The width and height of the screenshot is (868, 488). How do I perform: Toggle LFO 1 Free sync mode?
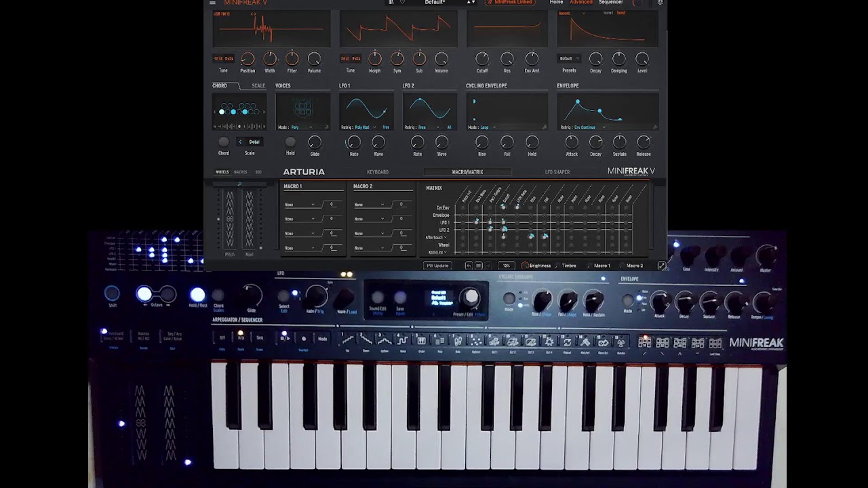click(x=386, y=127)
